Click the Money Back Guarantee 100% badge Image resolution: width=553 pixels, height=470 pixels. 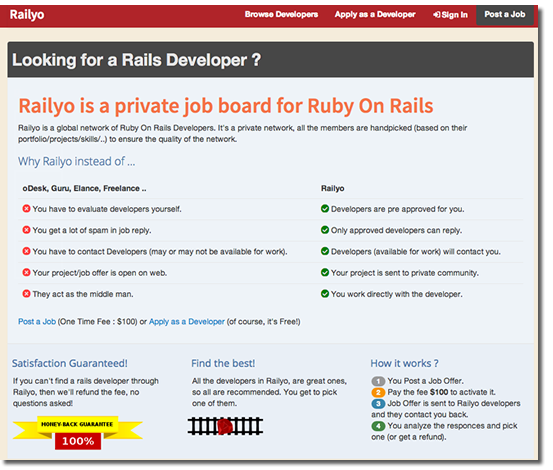(78, 433)
